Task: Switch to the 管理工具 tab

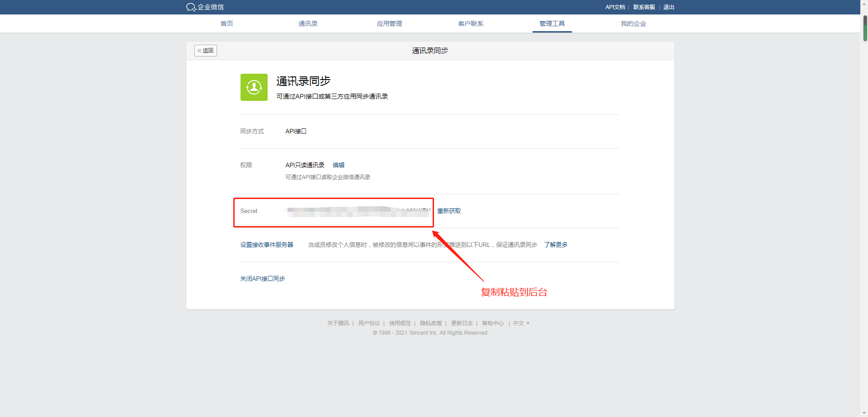Action: (552, 24)
